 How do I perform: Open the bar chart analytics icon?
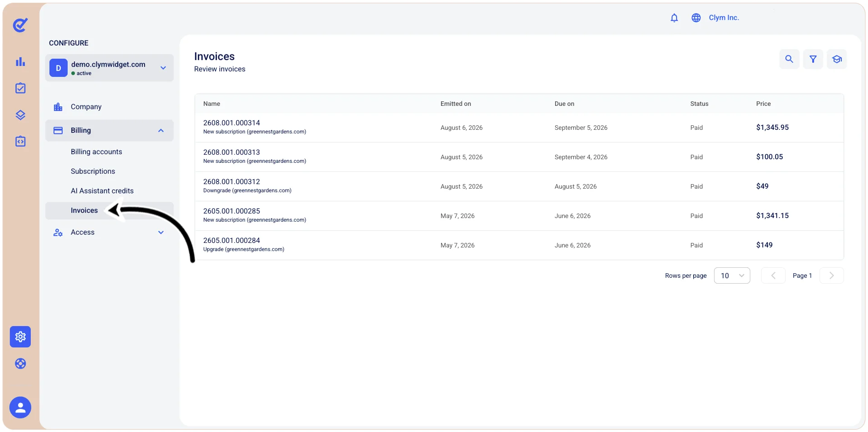pos(20,62)
